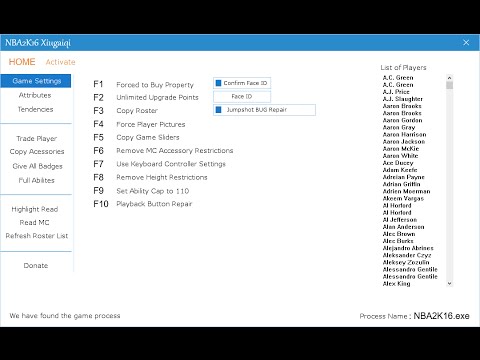Click the Trade Player option
480x360 pixels.
tap(37, 138)
